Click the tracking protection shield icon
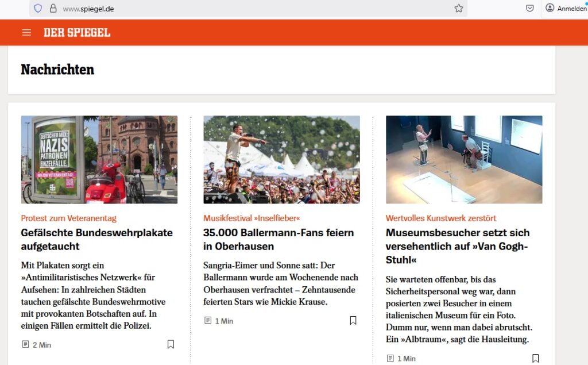Viewport: 588px width, 365px height. click(38, 9)
